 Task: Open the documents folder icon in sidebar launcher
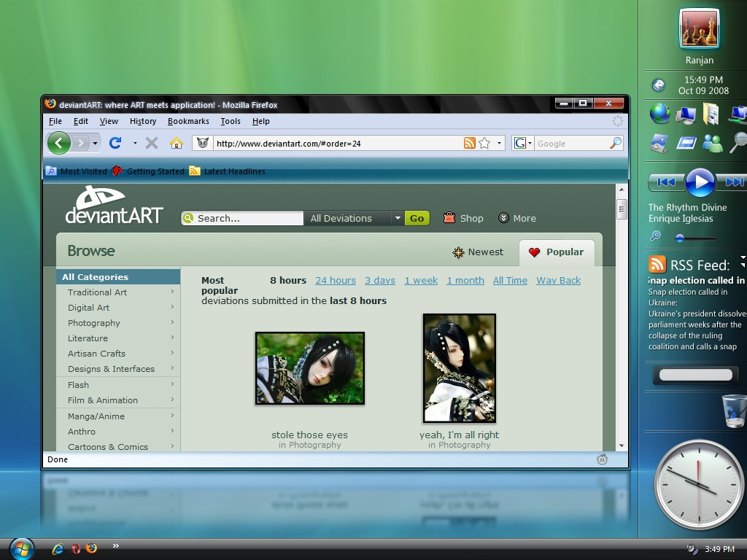click(x=711, y=114)
